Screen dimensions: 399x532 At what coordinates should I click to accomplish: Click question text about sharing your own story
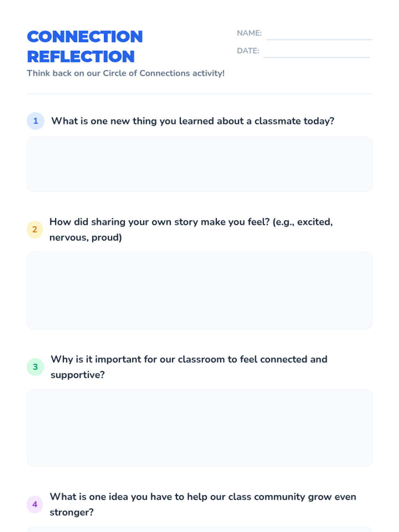191,229
